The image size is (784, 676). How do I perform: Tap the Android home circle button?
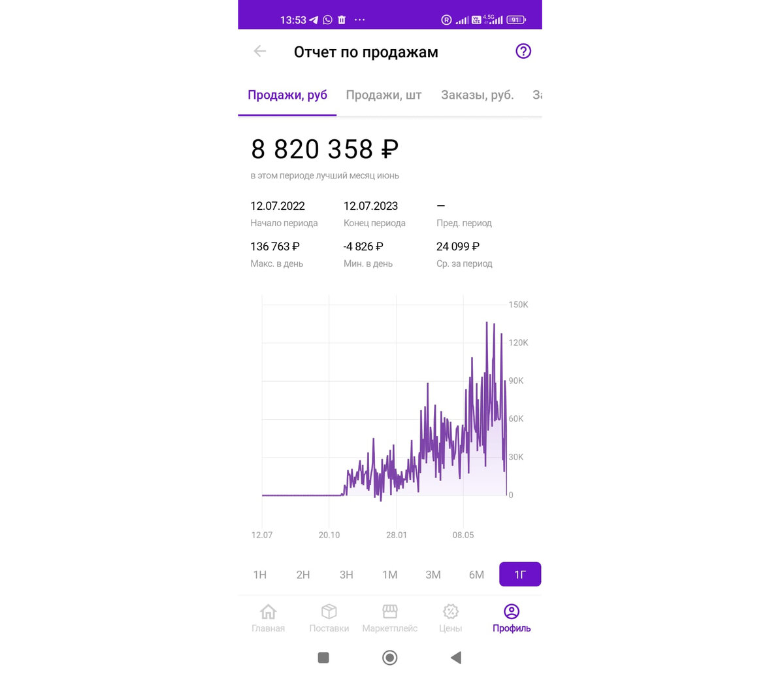click(389, 657)
